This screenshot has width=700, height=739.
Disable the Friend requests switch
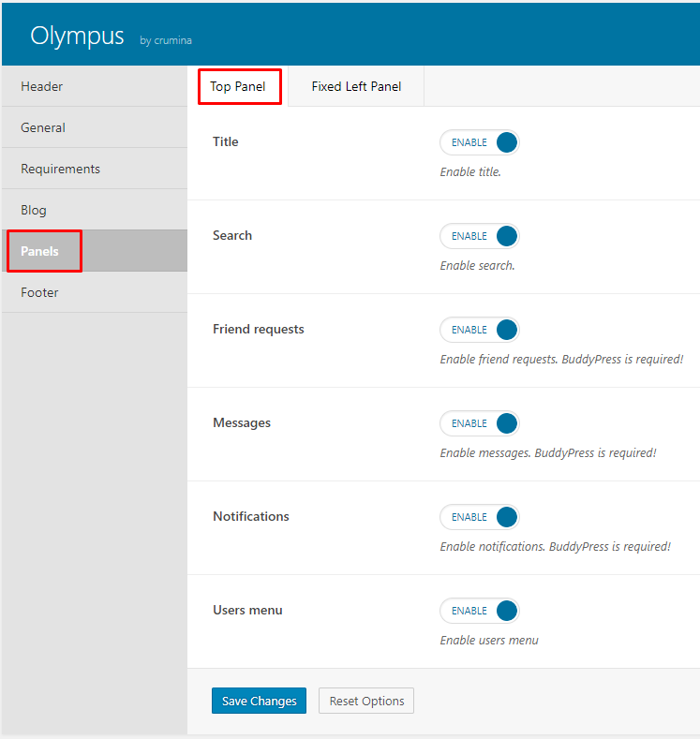coord(480,330)
